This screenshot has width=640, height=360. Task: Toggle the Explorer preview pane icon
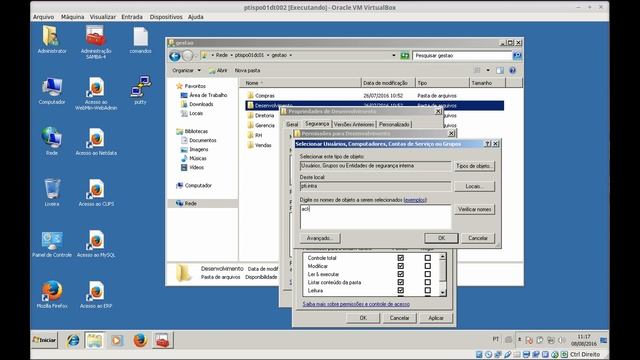tap(500, 70)
